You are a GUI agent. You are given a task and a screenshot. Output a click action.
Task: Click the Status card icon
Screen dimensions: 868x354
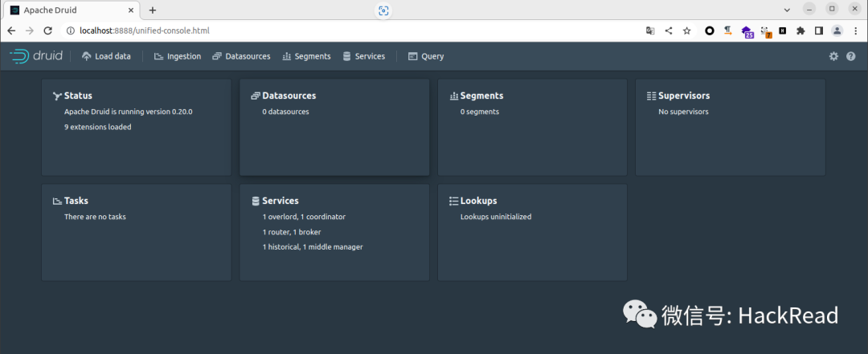[x=56, y=96]
